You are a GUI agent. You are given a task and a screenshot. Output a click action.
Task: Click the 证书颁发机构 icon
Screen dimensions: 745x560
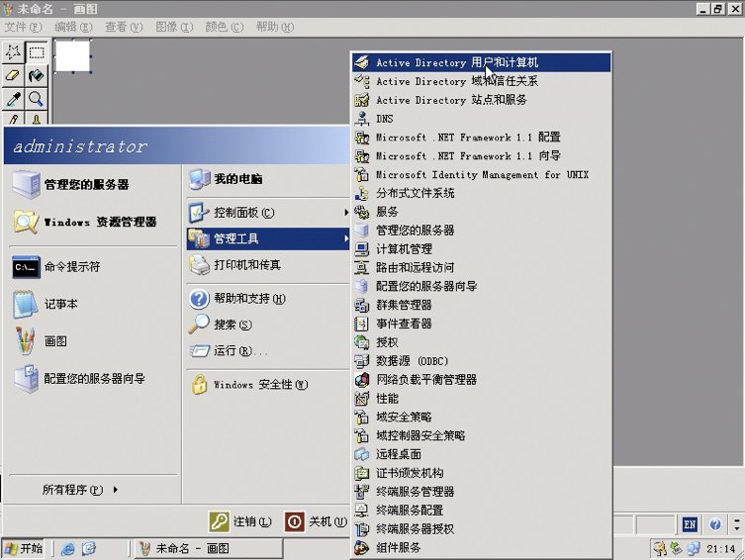[x=361, y=473]
